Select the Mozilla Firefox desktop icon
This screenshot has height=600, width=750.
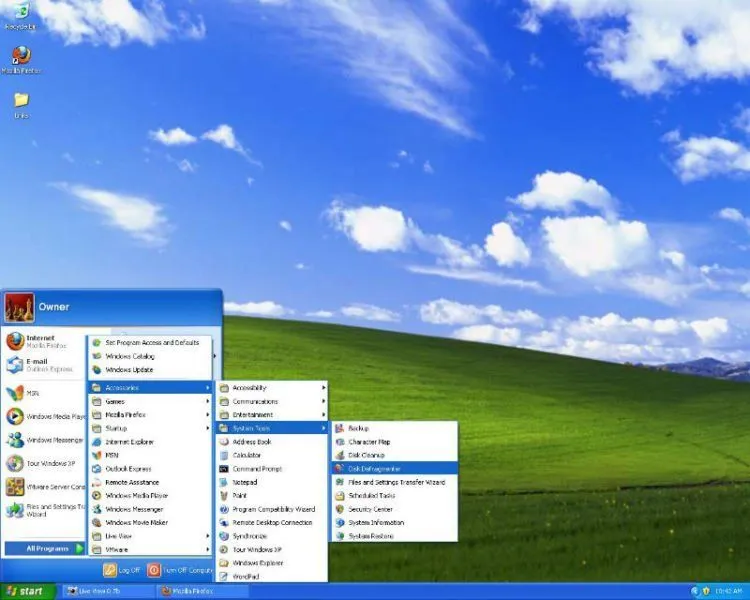tap(21, 60)
